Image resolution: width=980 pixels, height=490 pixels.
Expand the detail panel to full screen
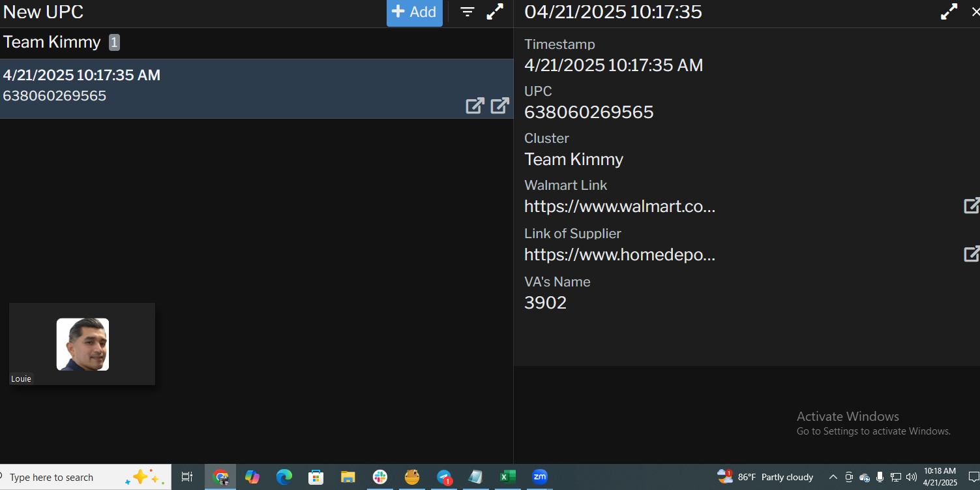coord(949,12)
